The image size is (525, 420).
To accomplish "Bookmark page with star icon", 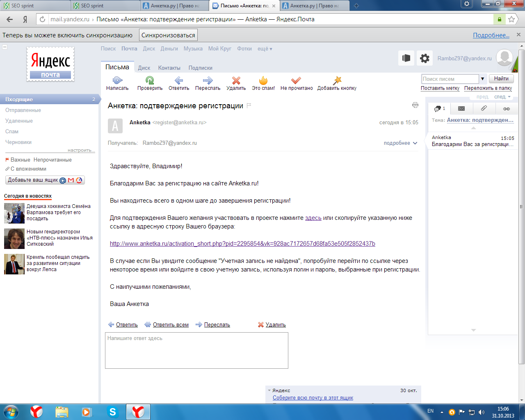I will [511, 19].
